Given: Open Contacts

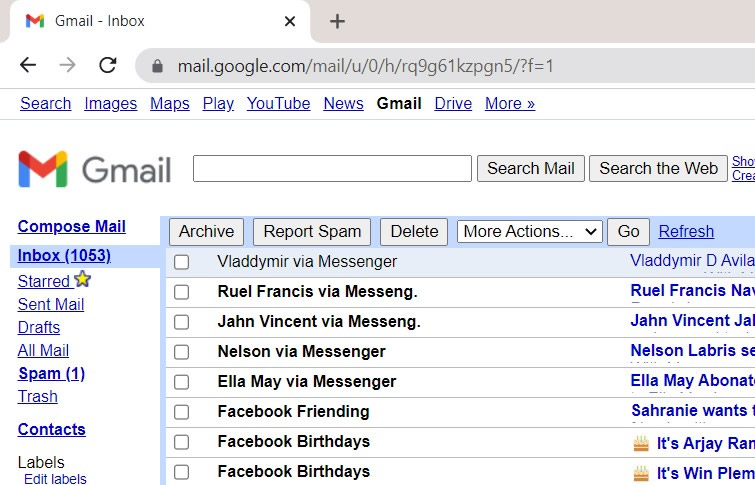Looking at the screenshot, I should pos(52,430).
